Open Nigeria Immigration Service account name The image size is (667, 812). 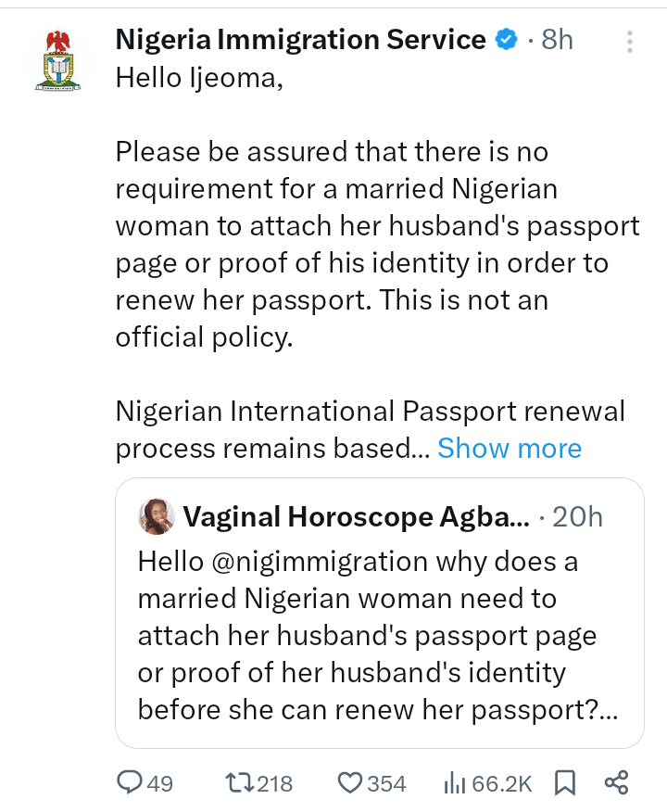300,40
